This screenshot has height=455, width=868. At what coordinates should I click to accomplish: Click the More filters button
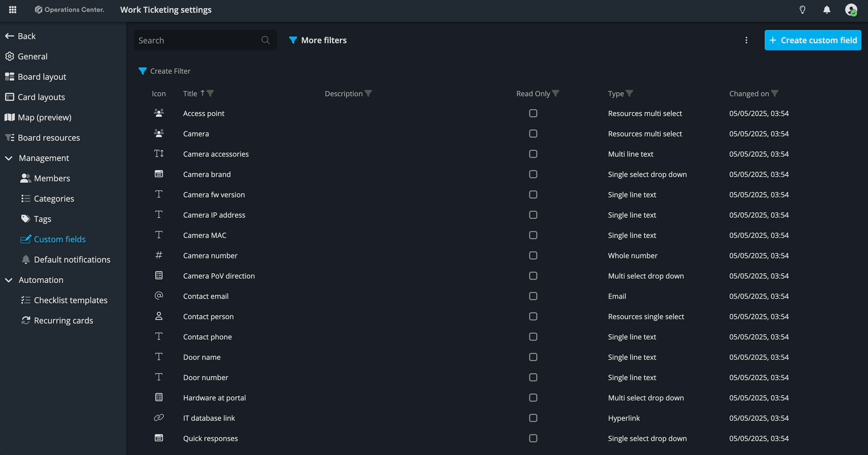coord(318,40)
